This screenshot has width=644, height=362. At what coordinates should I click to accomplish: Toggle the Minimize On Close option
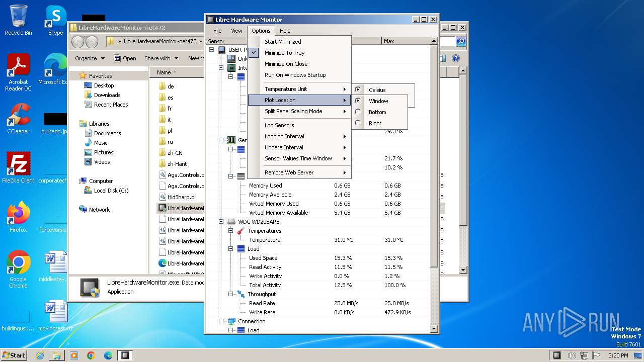pos(299,64)
